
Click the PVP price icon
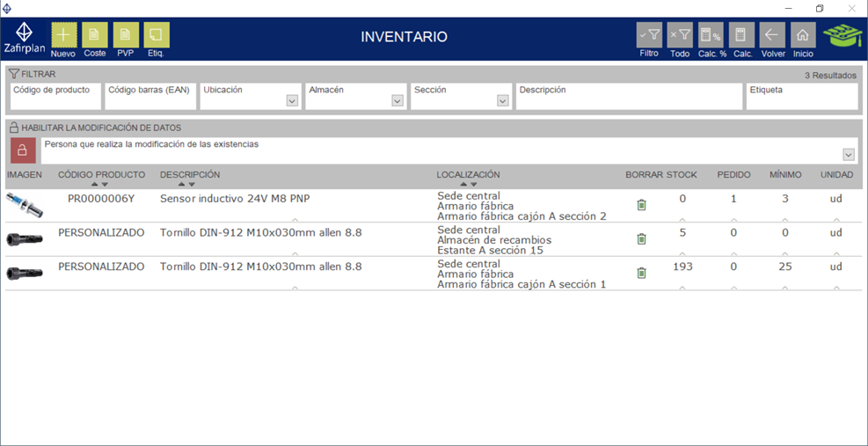126,35
